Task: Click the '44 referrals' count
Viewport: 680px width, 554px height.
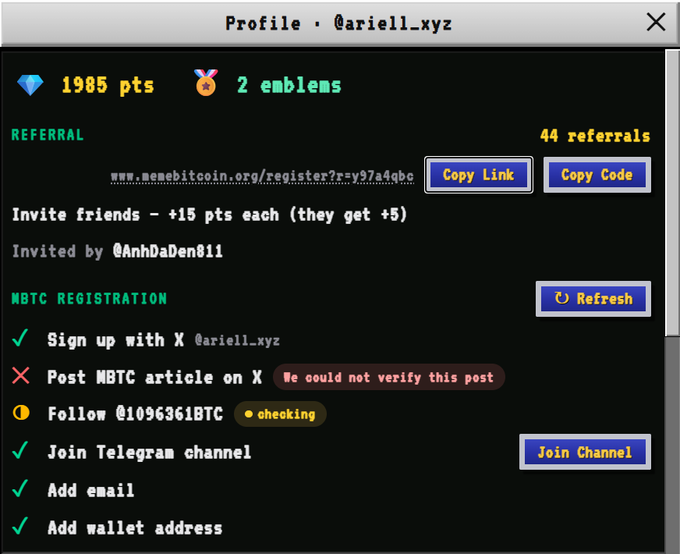Action: coord(595,136)
